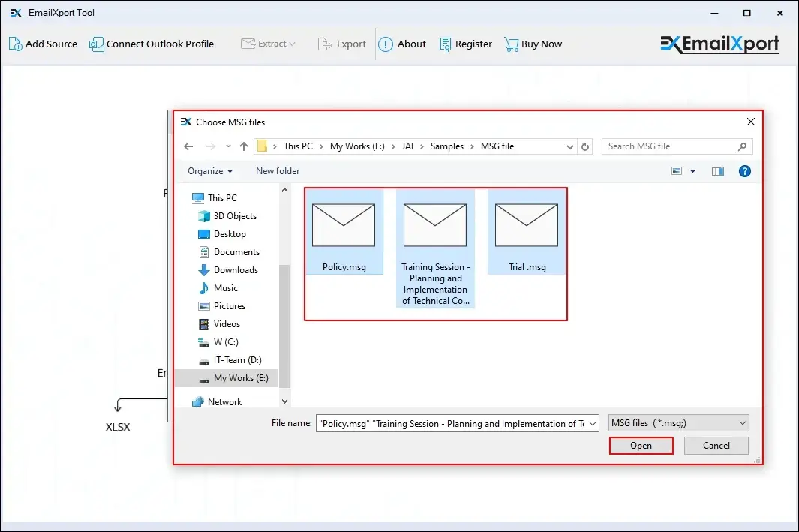This screenshot has width=799, height=532.
Task: Click the Register toolbar icon
Action: 446,44
